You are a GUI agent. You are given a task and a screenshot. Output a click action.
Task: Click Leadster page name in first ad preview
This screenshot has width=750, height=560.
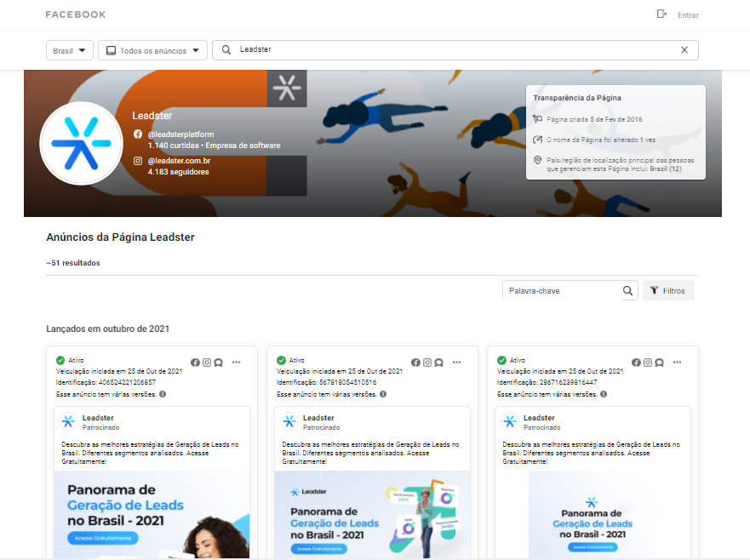pos(98,418)
